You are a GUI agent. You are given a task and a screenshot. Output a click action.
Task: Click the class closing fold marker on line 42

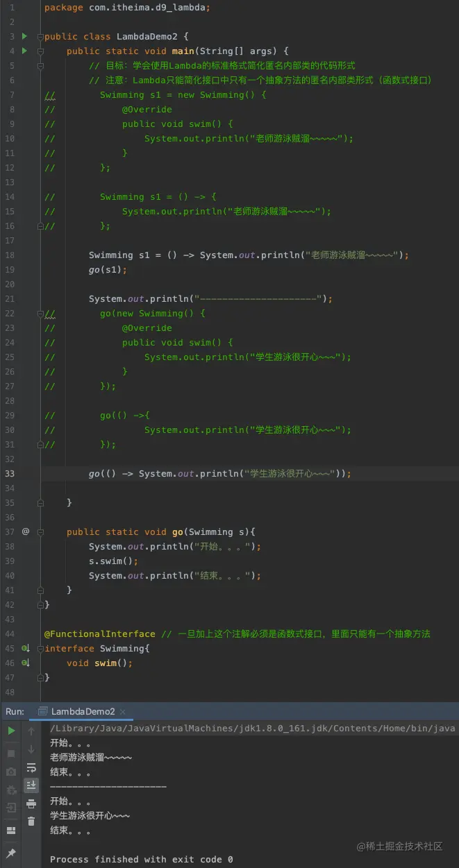pyautogui.click(x=41, y=604)
